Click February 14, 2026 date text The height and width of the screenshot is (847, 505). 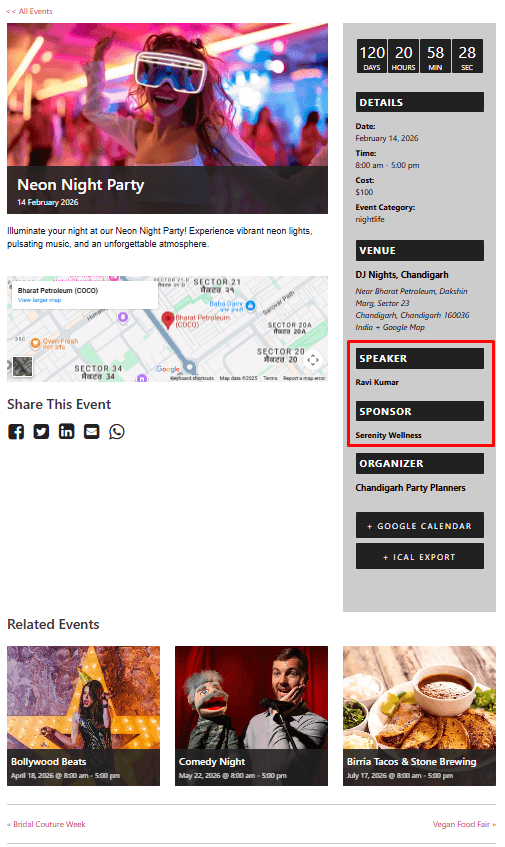(387, 138)
